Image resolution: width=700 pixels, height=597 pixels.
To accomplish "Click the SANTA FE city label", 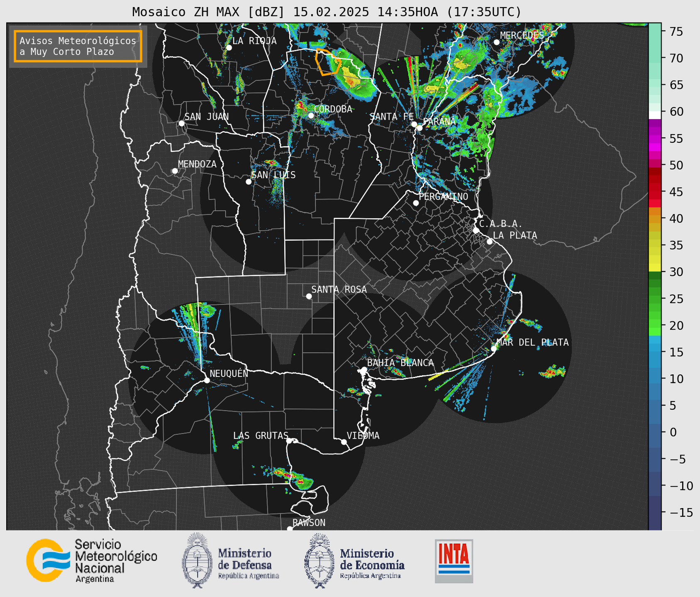I will point(392,117).
